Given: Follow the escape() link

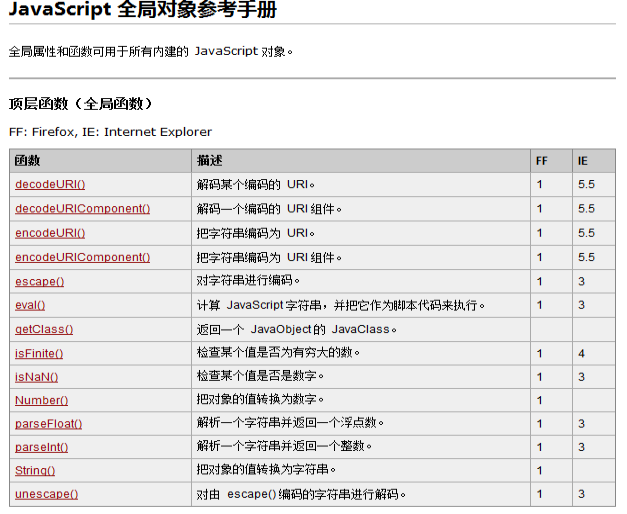Looking at the screenshot, I should click(40, 282).
